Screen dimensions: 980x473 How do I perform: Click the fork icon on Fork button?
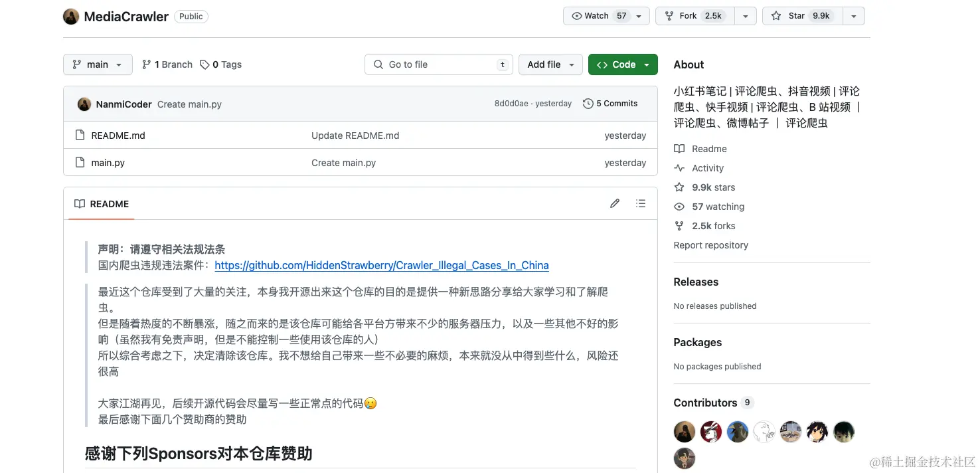[669, 16]
